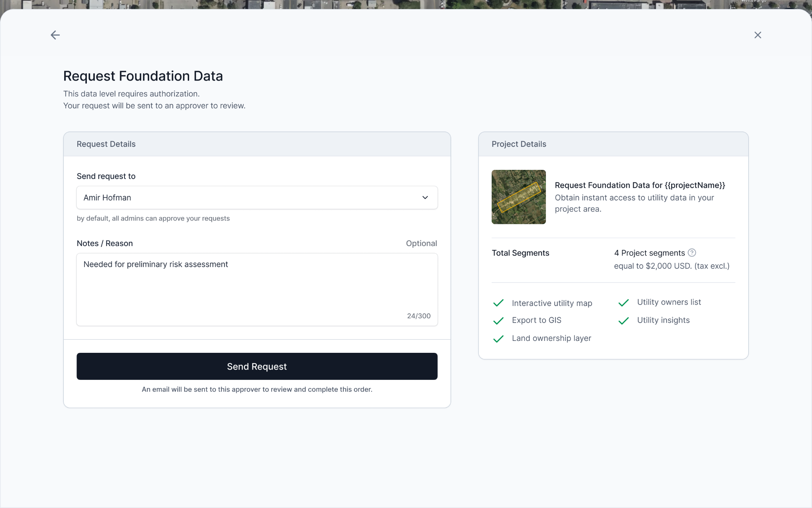Open the Send request to dropdown
812x508 pixels.
pyautogui.click(x=257, y=198)
